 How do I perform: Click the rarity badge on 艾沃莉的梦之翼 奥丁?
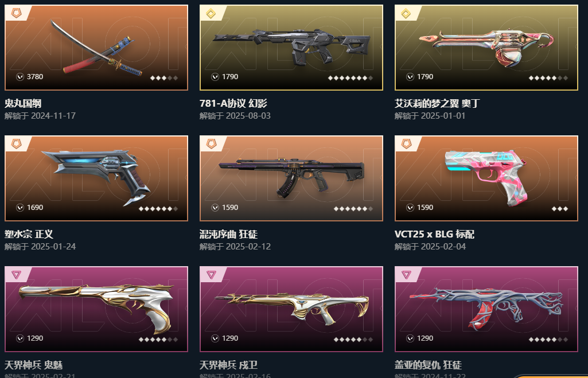point(406,14)
